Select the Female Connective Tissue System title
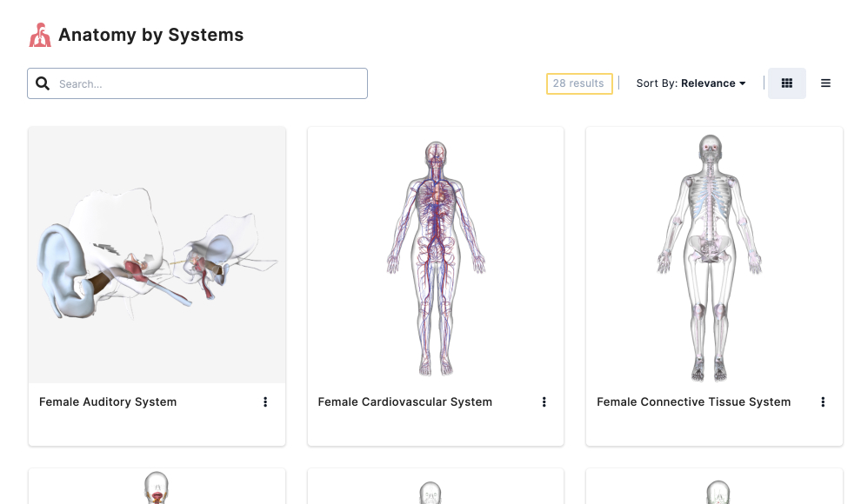This screenshot has width=861, height=504. [693, 402]
